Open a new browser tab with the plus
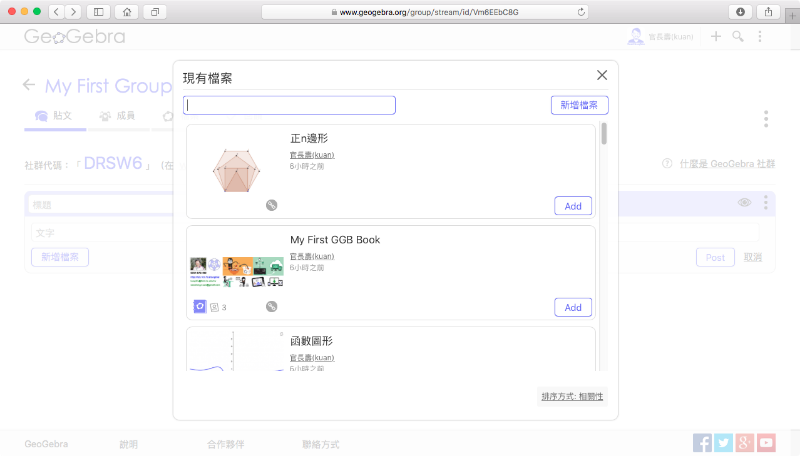Screen dimensions: 800x456 click(792, 16)
